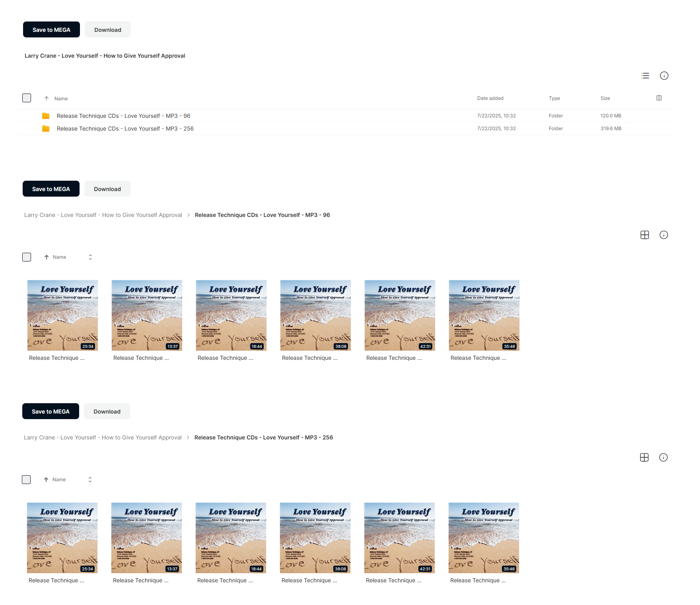The image size is (700, 605).
Task: Click current breadcrumb 'Release Technique CDs - Love Yourself - MP3 - 256'
Action: point(264,437)
